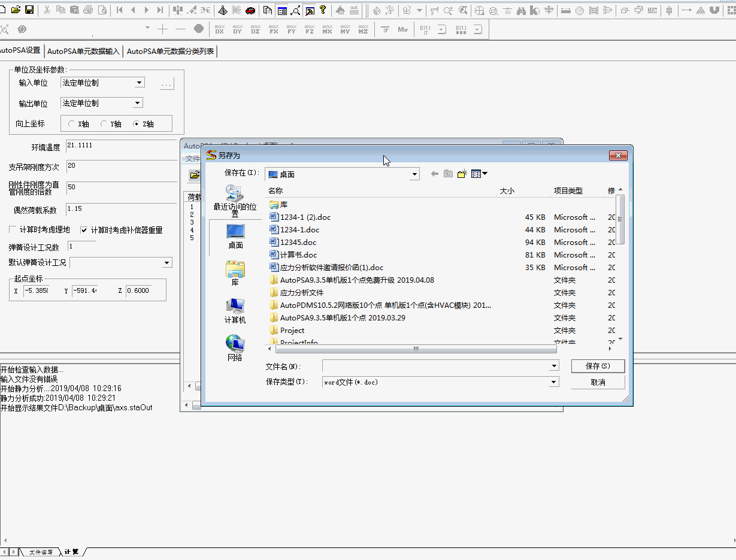Select Y轴 radio for upward axis

104,124
